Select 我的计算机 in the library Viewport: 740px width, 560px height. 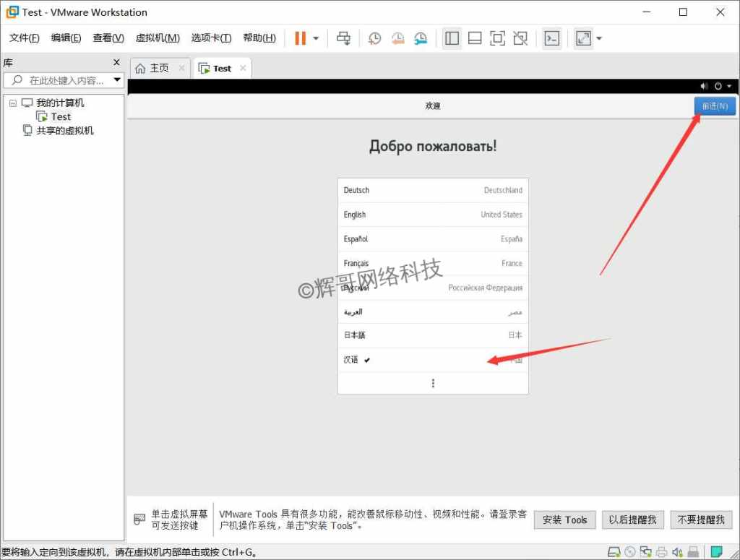(x=60, y=103)
